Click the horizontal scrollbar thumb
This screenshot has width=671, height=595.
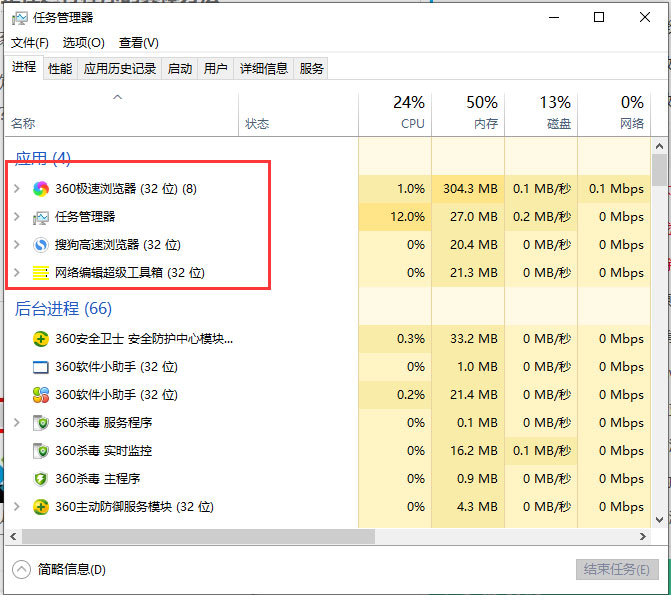[x=198, y=537]
